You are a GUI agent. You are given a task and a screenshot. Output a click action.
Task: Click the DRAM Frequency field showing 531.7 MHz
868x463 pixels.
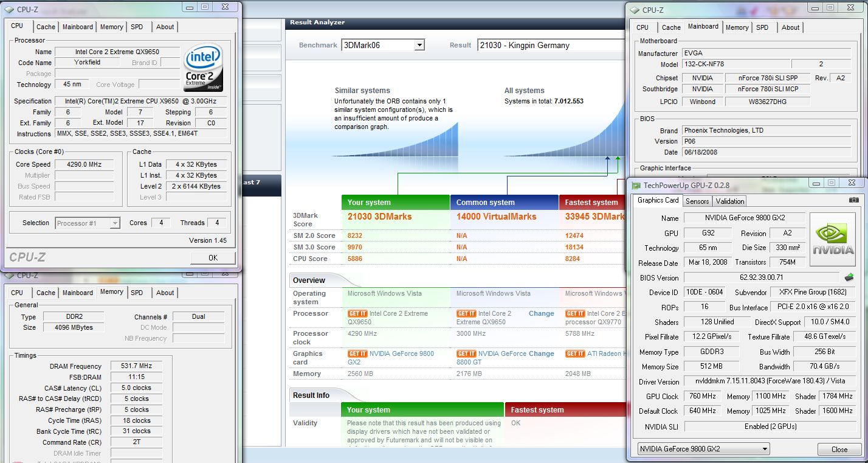pyautogui.click(x=137, y=366)
